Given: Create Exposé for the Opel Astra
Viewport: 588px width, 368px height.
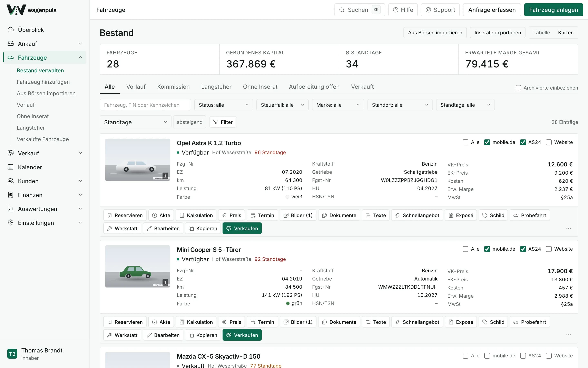Looking at the screenshot, I should (461, 215).
